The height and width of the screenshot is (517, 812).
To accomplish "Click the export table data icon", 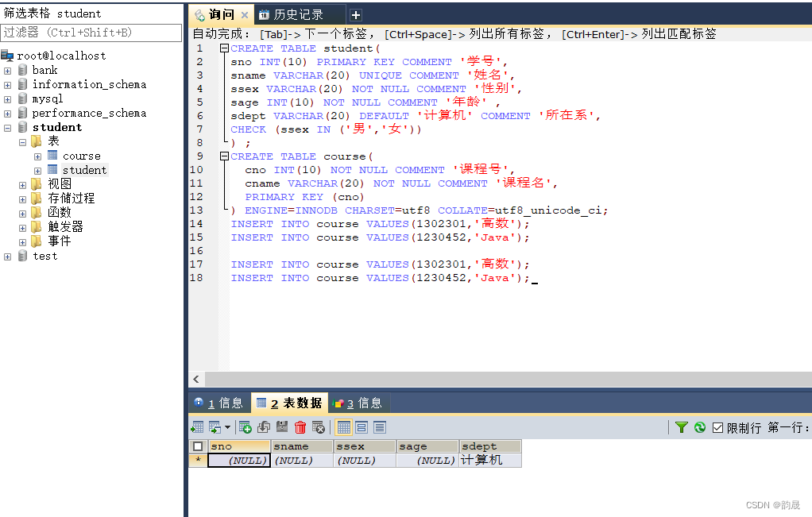I will (x=197, y=427).
